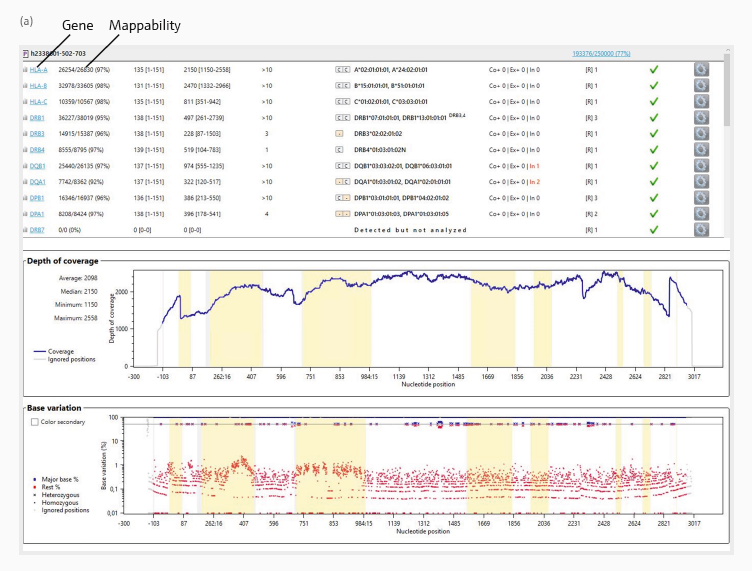Click the gear icon in DRB7 row
Image resolution: width=752 pixels, height=571 pixels.
coord(703,230)
